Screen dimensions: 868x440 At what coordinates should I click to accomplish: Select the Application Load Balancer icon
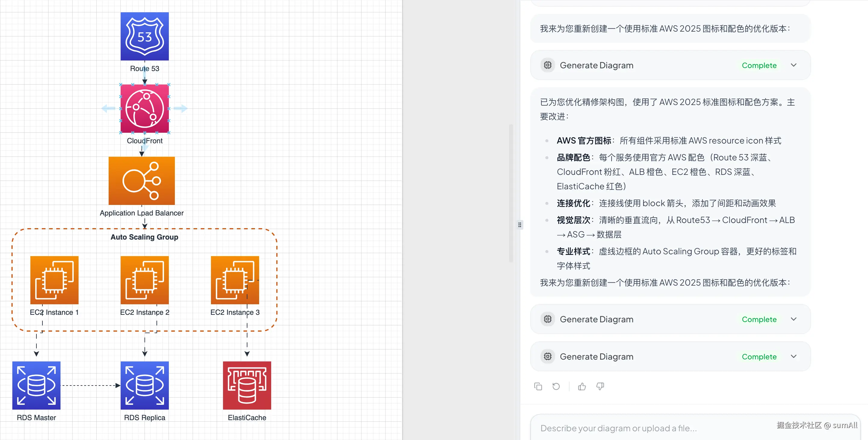141,181
